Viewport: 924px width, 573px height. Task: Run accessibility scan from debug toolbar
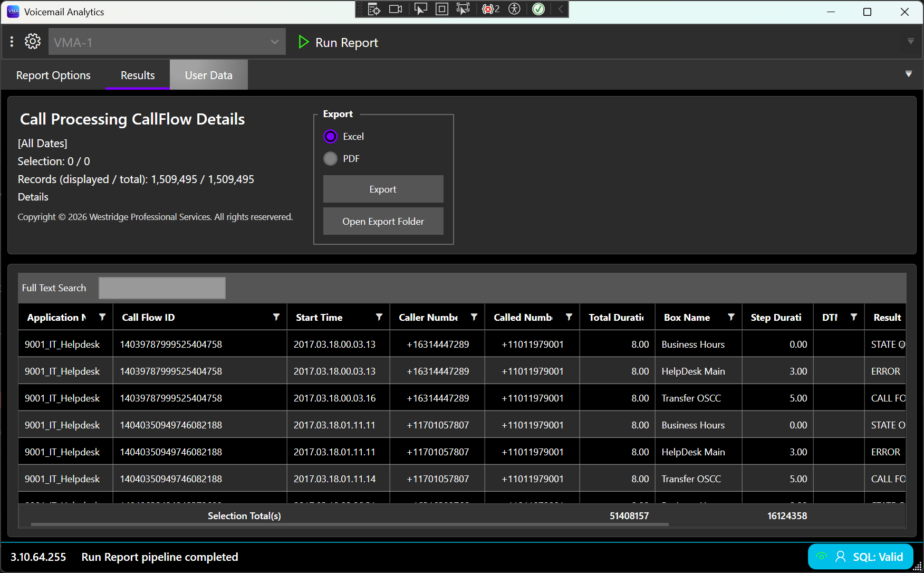point(514,9)
